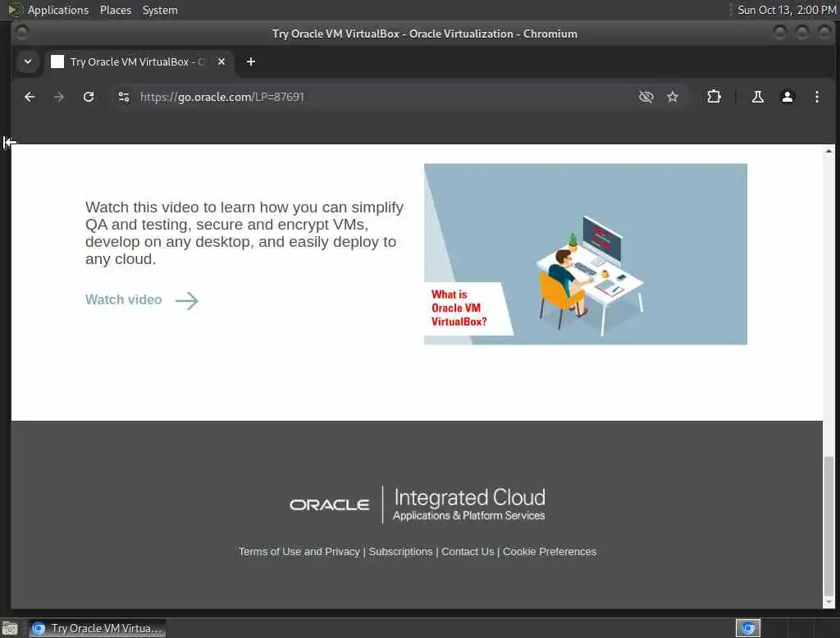Click the clock in the top panel
The width and height of the screenshot is (840, 638).
tap(787, 10)
